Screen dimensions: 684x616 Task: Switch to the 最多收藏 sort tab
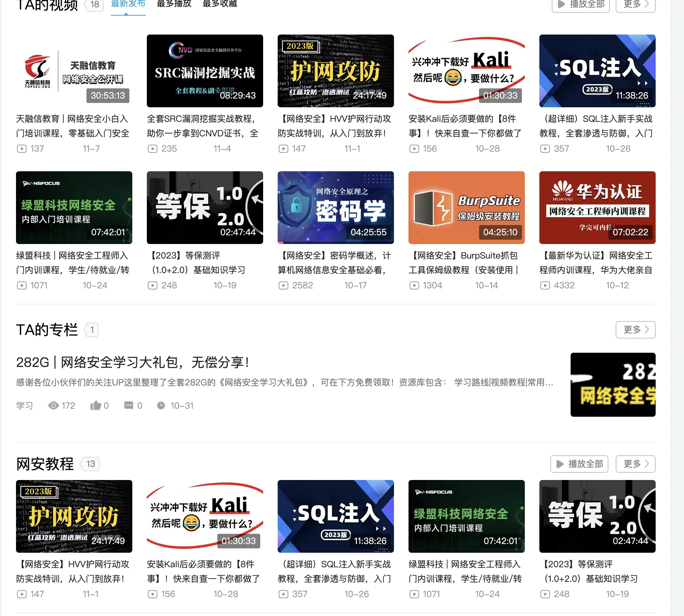(x=220, y=4)
